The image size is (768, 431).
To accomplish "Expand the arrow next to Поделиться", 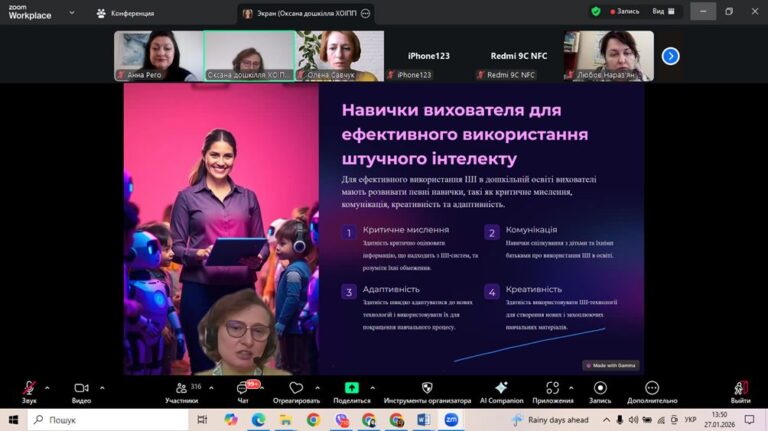I will point(372,388).
